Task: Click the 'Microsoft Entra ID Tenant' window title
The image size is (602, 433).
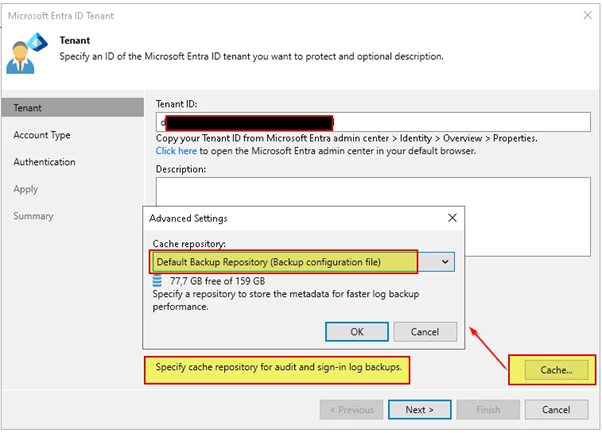Action: [x=61, y=16]
